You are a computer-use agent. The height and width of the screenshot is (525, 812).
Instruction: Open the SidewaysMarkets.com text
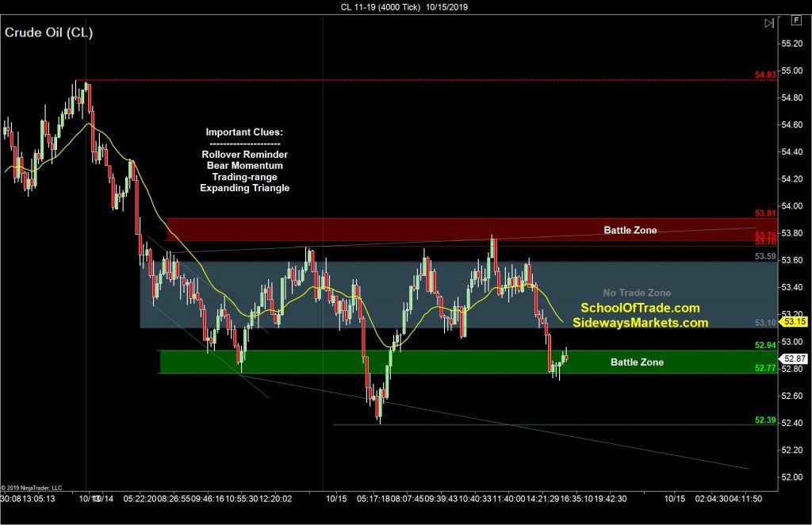(641, 323)
